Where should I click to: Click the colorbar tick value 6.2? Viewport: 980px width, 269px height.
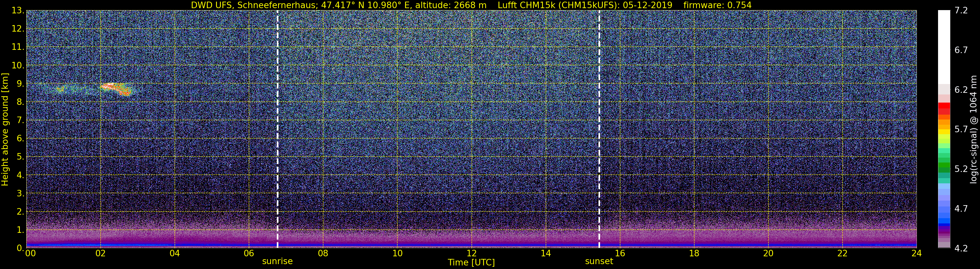point(961,90)
